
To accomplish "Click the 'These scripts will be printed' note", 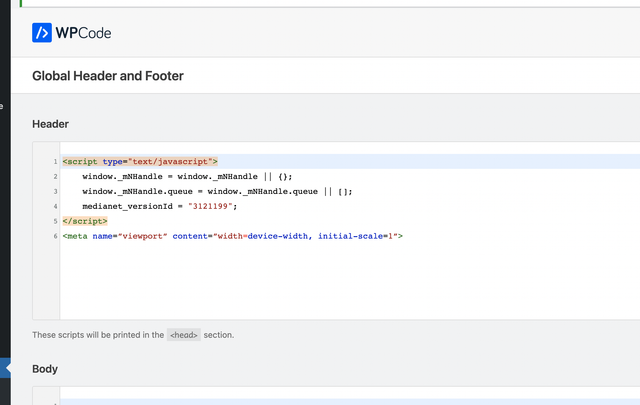I will 133,335.
